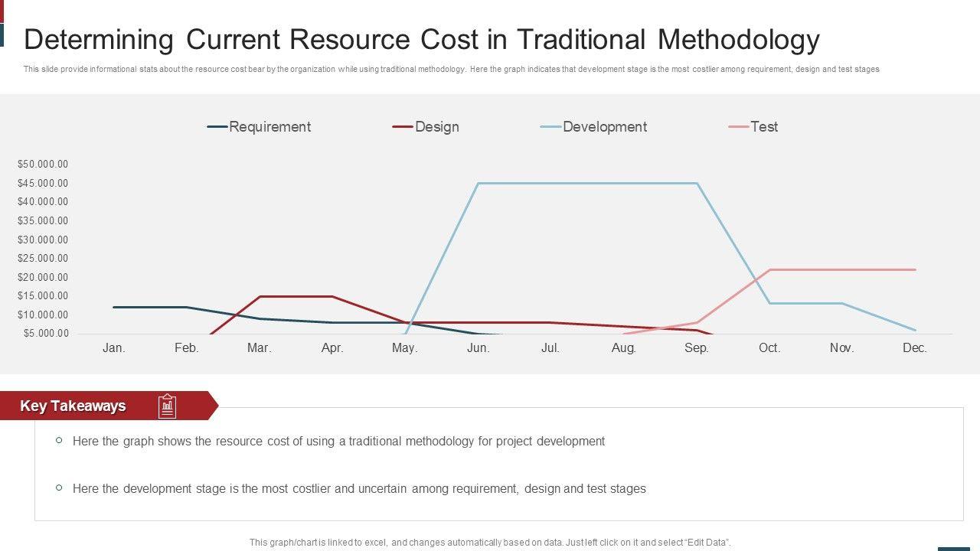Screen dimensions: 980x551
Task: Click the Jun. month label
Action: pos(478,348)
